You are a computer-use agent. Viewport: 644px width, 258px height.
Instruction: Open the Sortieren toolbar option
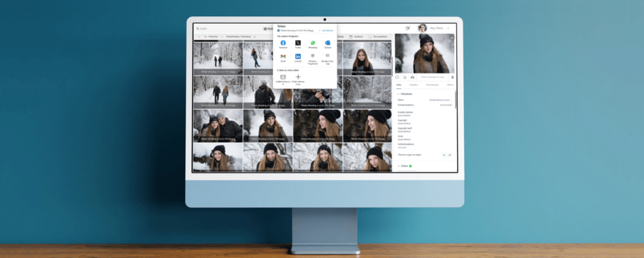[356, 36]
